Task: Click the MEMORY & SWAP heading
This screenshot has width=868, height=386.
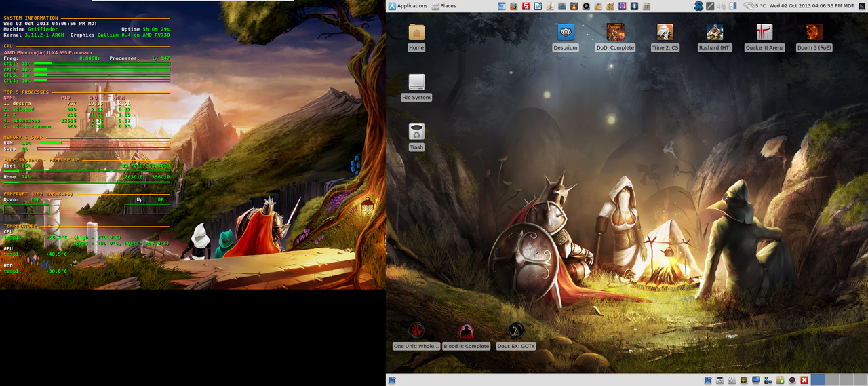Action: click(23, 138)
